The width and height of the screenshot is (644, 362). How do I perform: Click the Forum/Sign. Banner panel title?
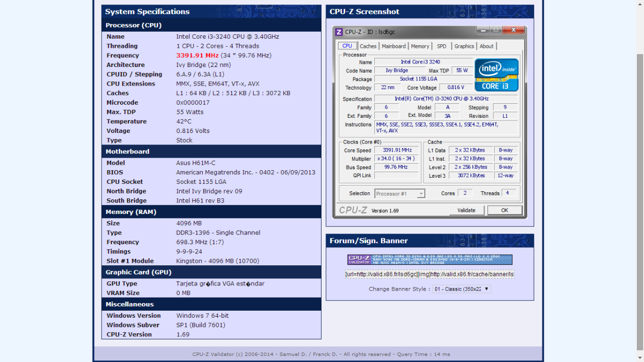(x=369, y=241)
